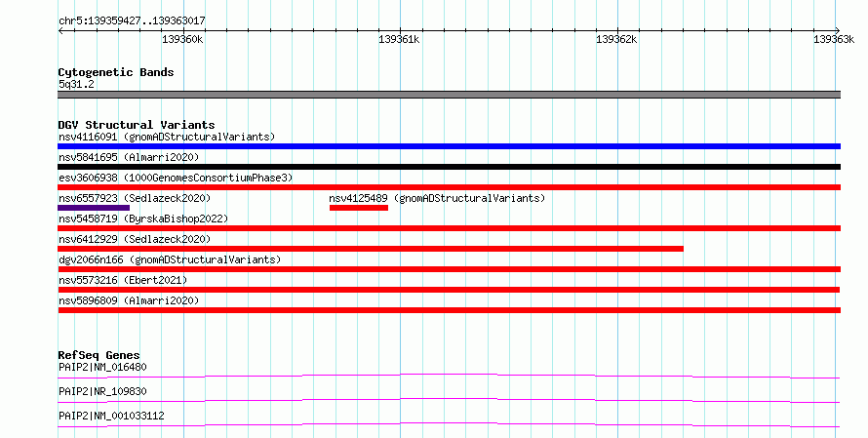Click the Cytogenetic Bands track heading
The height and width of the screenshot is (438, 868).
tap(116, 72)
